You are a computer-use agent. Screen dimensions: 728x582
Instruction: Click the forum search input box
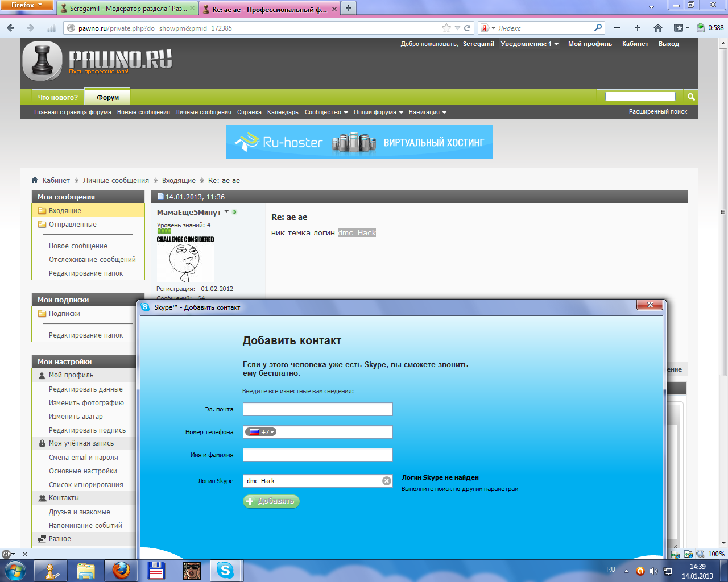click(640, 97)
